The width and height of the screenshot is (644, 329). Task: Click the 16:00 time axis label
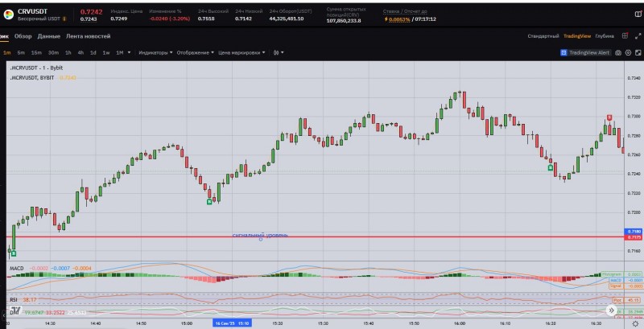(460, 323)
